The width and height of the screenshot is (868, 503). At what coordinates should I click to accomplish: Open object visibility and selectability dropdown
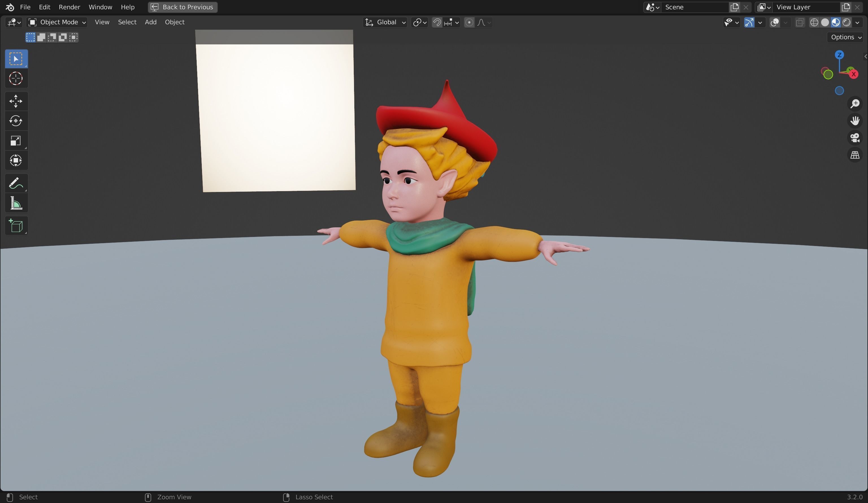coord(731,22)
